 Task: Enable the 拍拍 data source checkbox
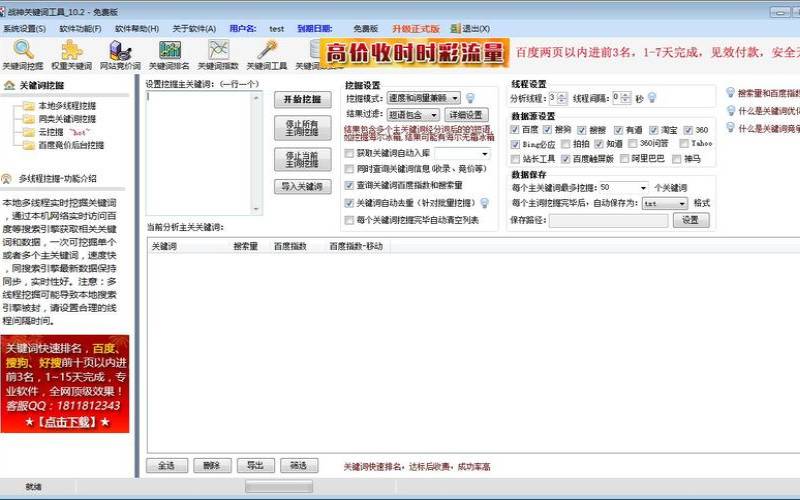click(565, 144)
